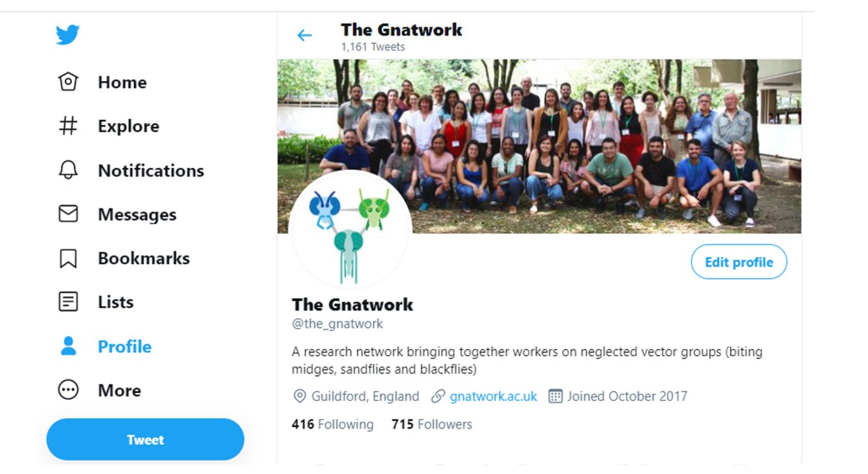The width and height of the screenshot is (868, 474).
Task: Open Lists via the list icon
Action: 68,302
